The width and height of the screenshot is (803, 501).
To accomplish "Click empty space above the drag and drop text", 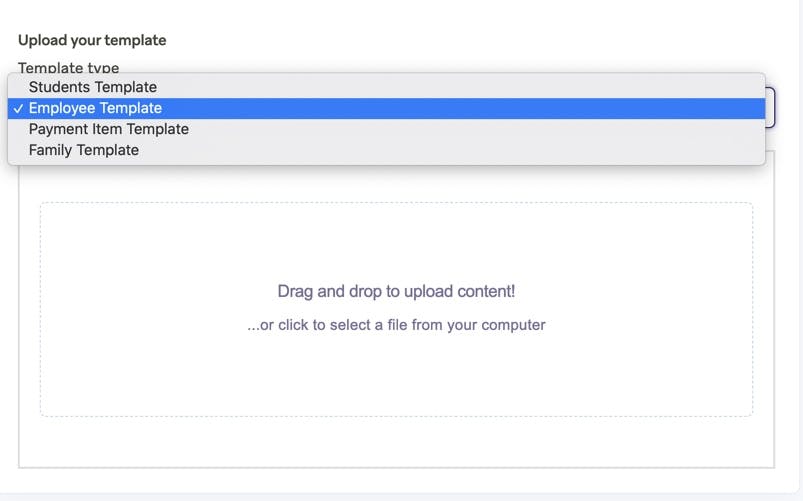I will pyautogui.click(x=396, y=245).
